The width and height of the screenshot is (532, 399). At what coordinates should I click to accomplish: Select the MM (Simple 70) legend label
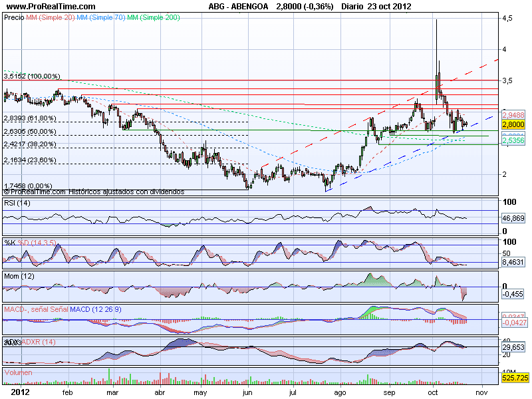pyautogui.click(x=101, y=17)
